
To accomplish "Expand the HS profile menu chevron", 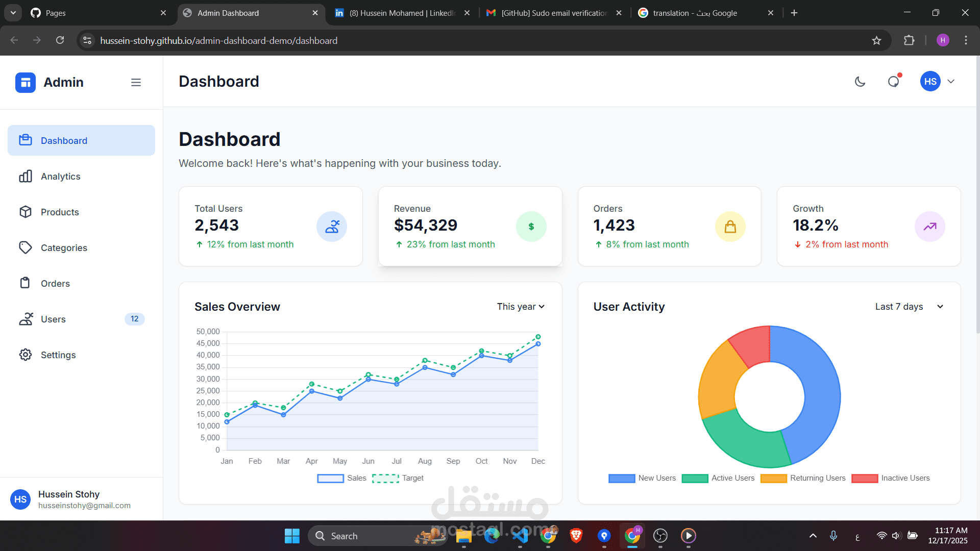I will coord(951,81).
